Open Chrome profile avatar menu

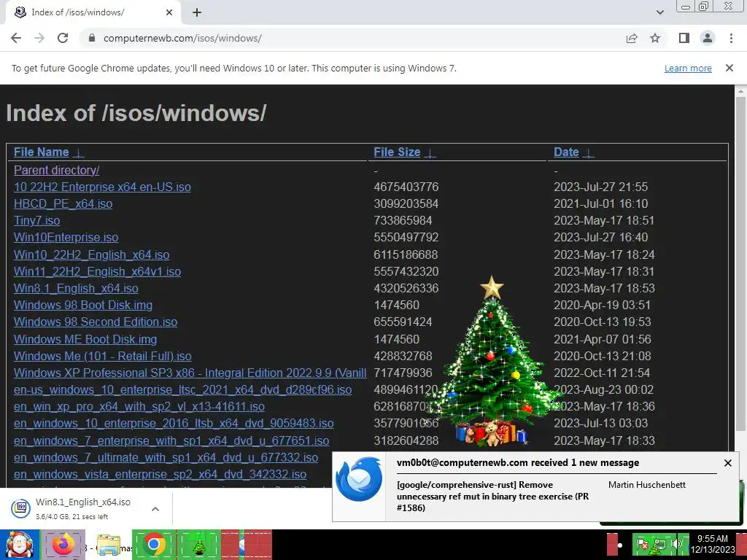708,38
